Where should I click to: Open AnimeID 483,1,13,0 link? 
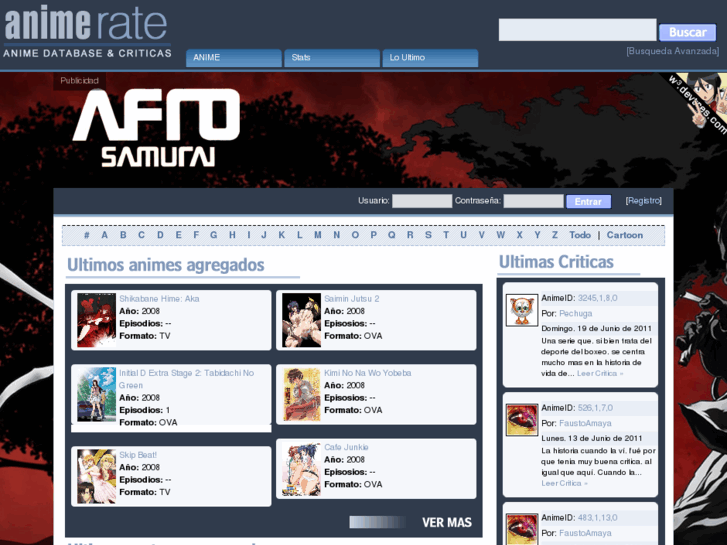[597, 518]
